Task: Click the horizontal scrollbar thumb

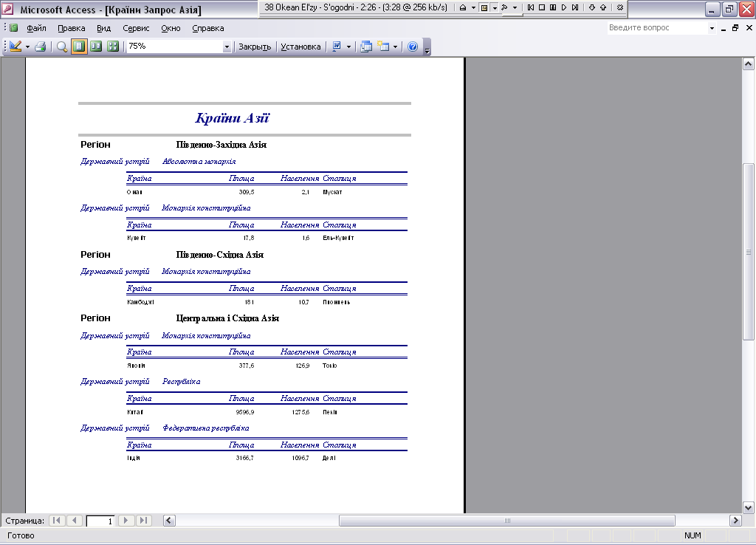Action: [506, 521]
